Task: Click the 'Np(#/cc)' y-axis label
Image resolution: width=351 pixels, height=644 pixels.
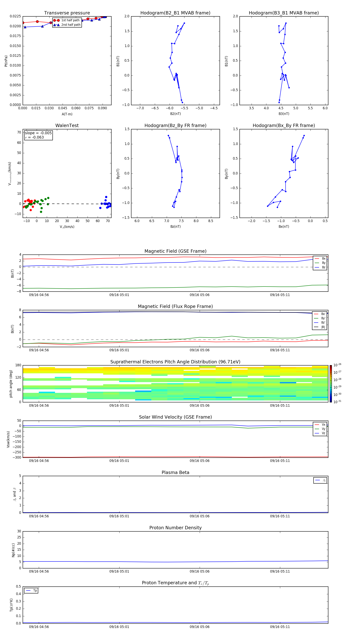Action: click(x=13, y=550)
